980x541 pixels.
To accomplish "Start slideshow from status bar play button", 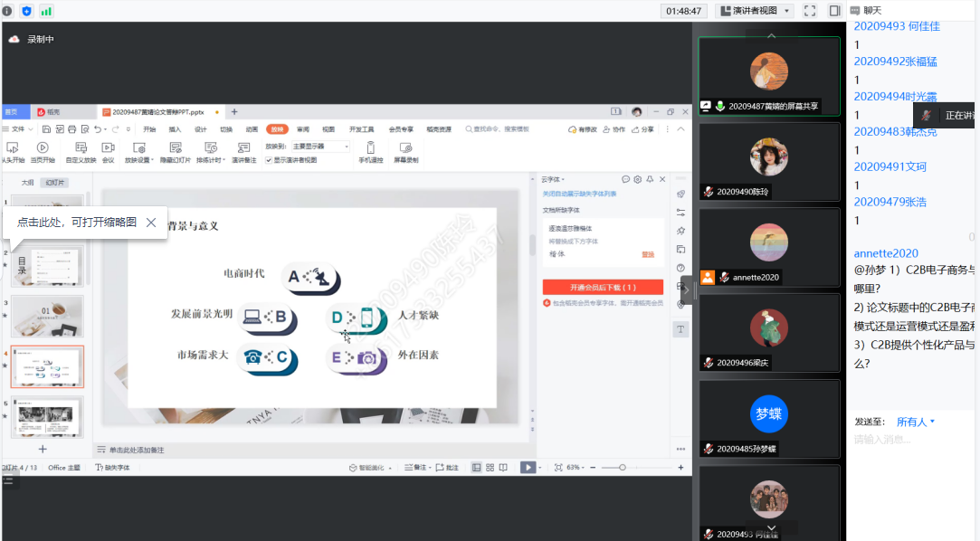I will point(528,468).
